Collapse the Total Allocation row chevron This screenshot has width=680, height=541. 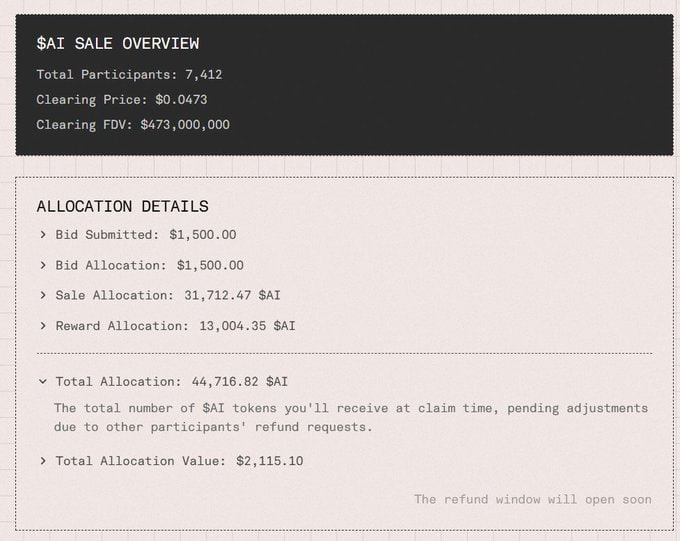(x=43, y=382)
